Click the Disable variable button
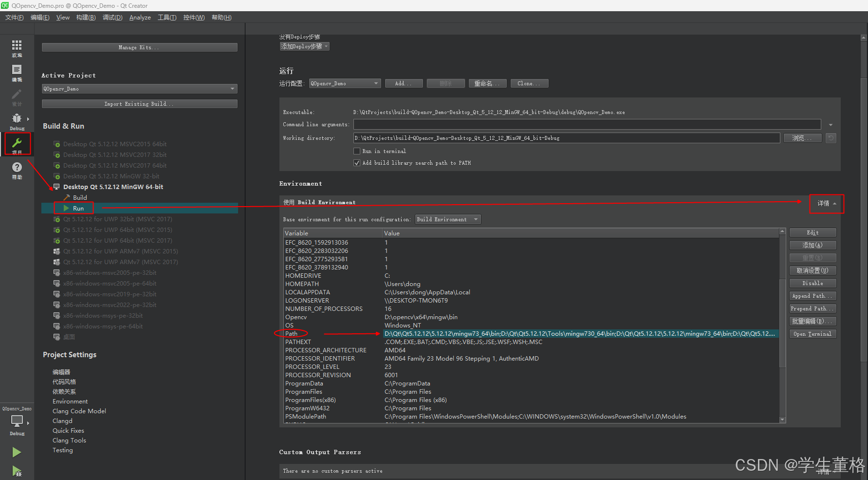Viewport: 868px width, 480px height. 813,283
